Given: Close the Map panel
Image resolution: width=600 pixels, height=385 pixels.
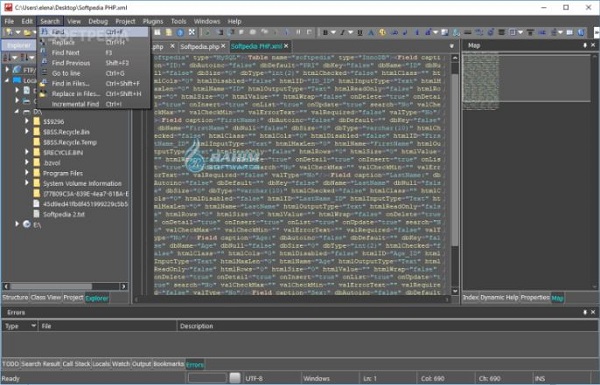Looking at the screenshot, I should (593, 45).
